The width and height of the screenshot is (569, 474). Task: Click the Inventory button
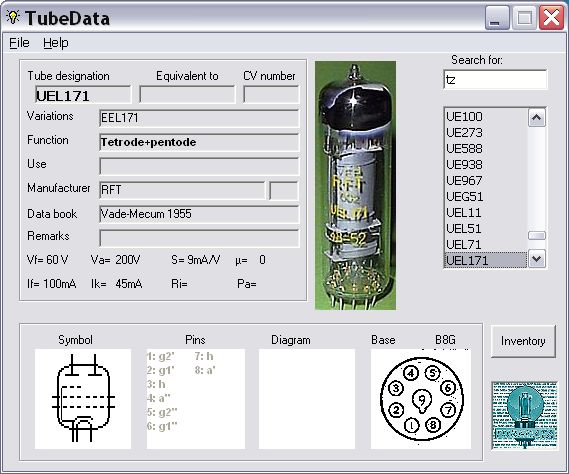tap(523, 341)
